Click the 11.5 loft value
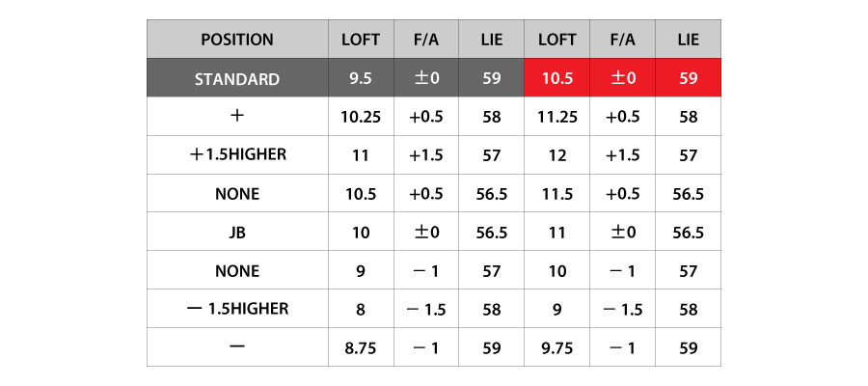The height and width of the screenshot is (386, 868). (x=556, y=193)
